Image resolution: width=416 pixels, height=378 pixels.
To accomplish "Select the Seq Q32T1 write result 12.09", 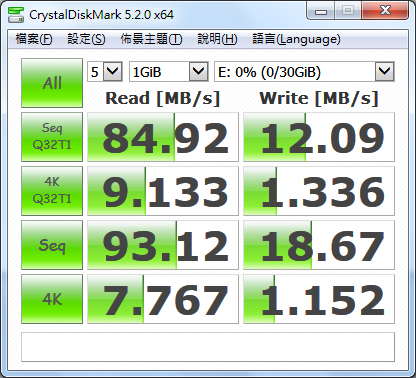I will [x=319, y=137].
